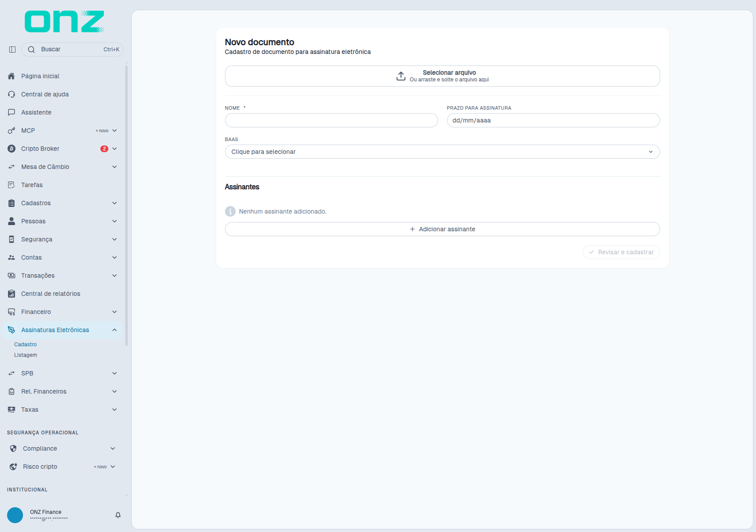The image size is (756, 532).
Task: Expand the MCP menu chevron
Action: pos(115,130)
